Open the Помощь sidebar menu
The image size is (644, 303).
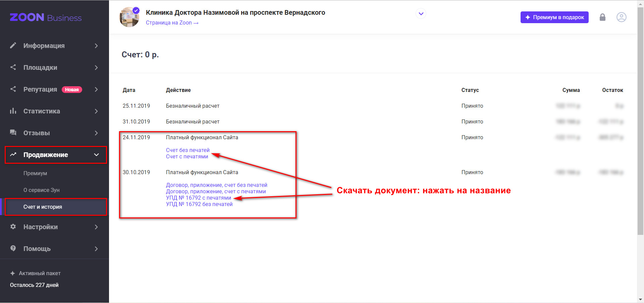click(54, 249)
